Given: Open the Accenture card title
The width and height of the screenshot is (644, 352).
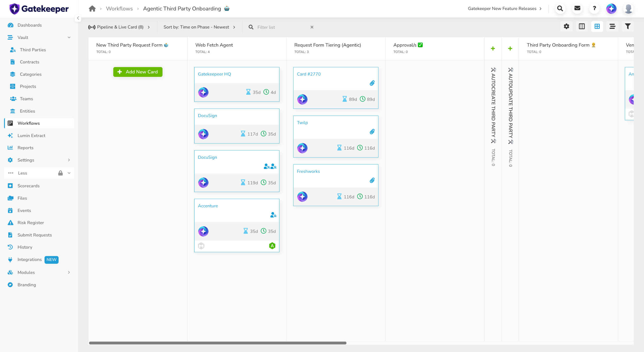Looking at the screenshot, I should coord(208,206).
